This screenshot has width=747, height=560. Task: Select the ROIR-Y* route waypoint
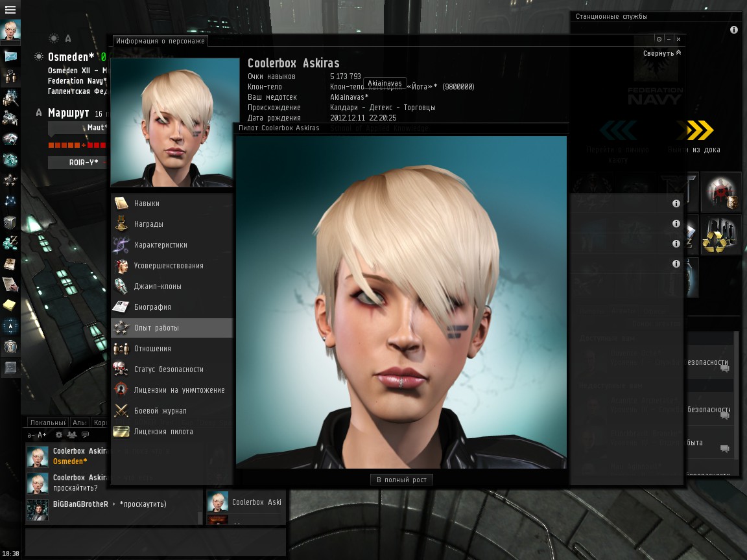pos(78,163)
